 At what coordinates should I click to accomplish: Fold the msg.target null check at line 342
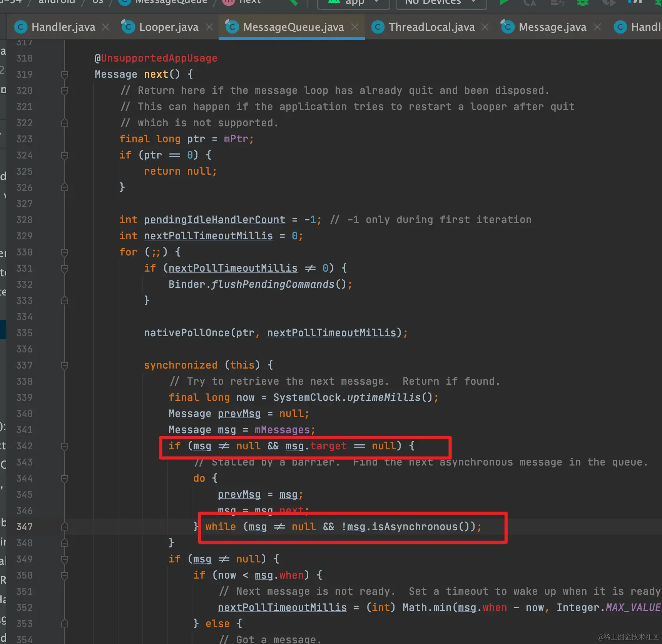[65, 446]
